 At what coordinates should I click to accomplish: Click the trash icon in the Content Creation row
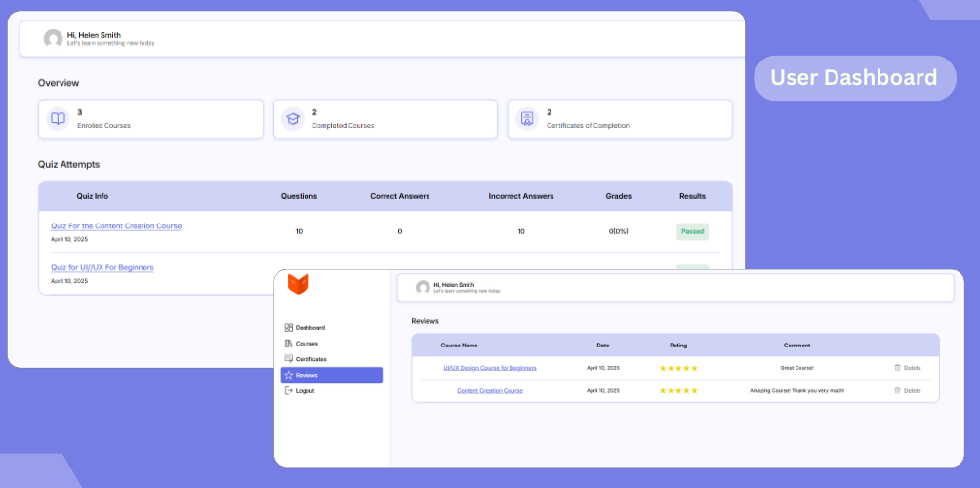coord(897,390)
